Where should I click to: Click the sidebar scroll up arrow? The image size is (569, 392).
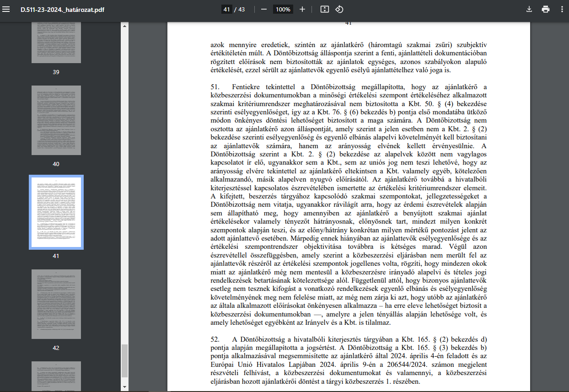tap(124, 26)
